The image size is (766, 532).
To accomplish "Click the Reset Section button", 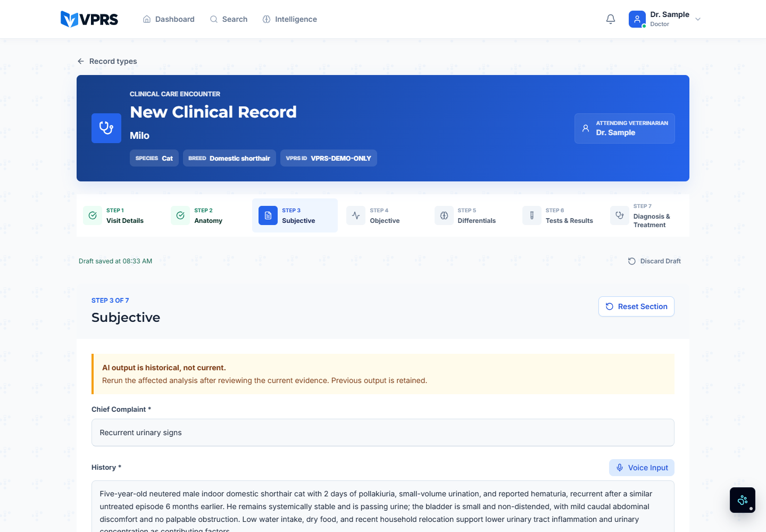I will pos(636,306).
